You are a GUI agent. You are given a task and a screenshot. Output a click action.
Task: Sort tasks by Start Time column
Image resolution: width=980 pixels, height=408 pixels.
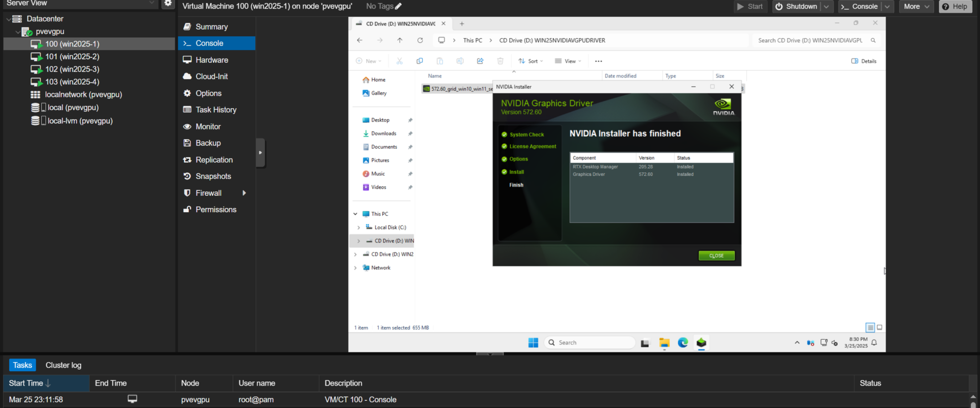coord(46,383)
